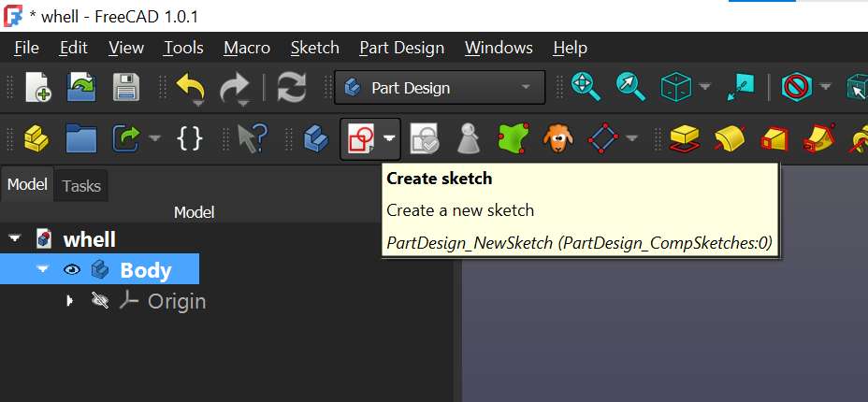Image resolution: width=868 pixels, height=402 pixels.
Task: Open the Macro menu
Action: coord(247,48)
